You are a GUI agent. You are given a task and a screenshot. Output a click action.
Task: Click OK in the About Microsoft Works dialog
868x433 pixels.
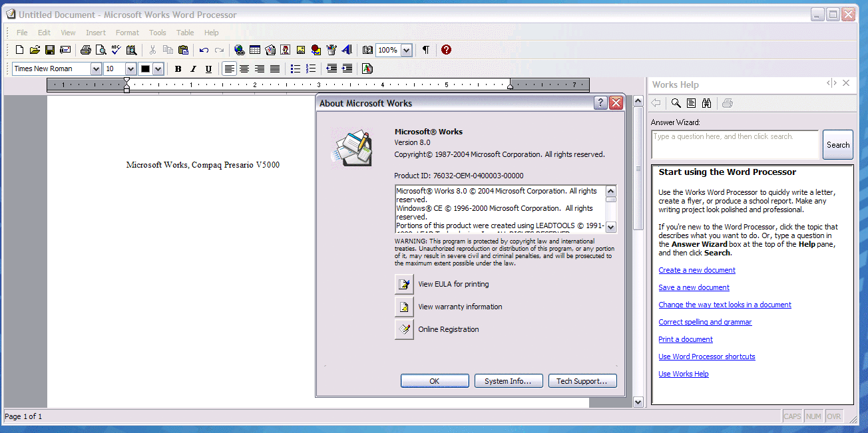[434, 381]
